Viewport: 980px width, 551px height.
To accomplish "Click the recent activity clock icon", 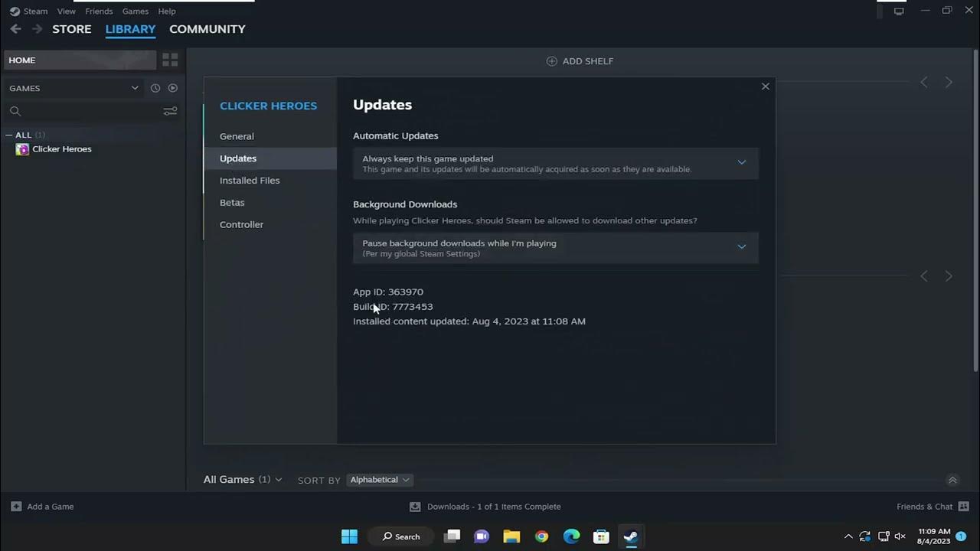I will click(x=155, y=88).
